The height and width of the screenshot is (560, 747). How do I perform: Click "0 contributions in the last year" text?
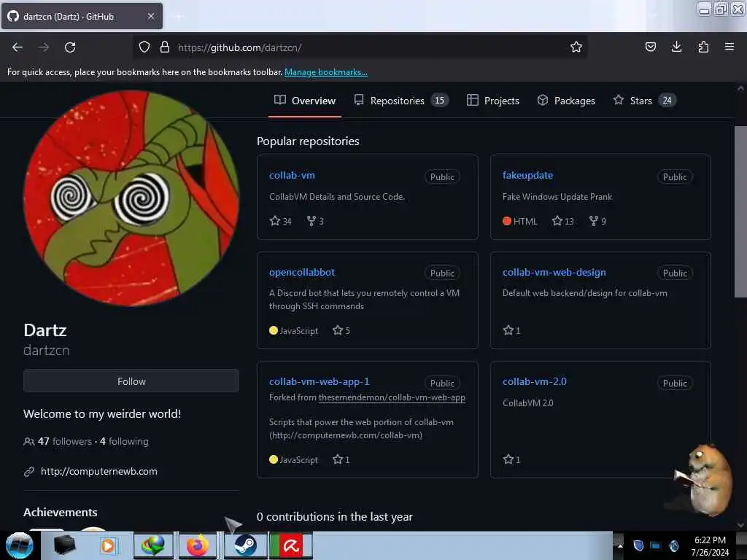(334, 517)
